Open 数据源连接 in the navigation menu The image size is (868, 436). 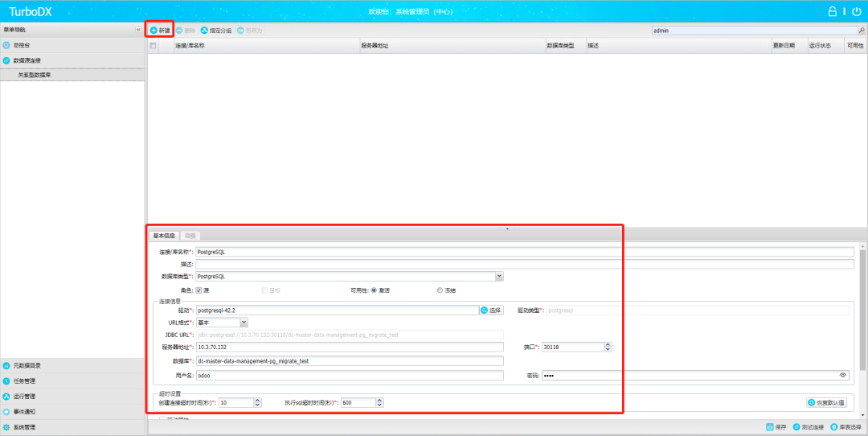(72, 60)
